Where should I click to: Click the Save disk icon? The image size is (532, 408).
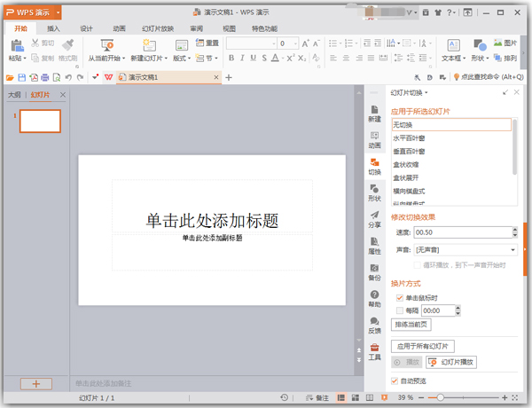point(21,78)
